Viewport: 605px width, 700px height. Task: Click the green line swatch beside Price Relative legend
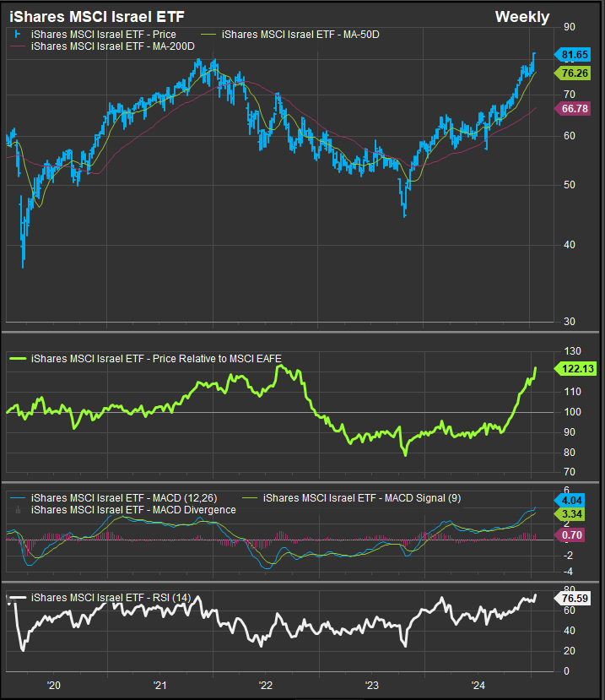click(18, 359)
